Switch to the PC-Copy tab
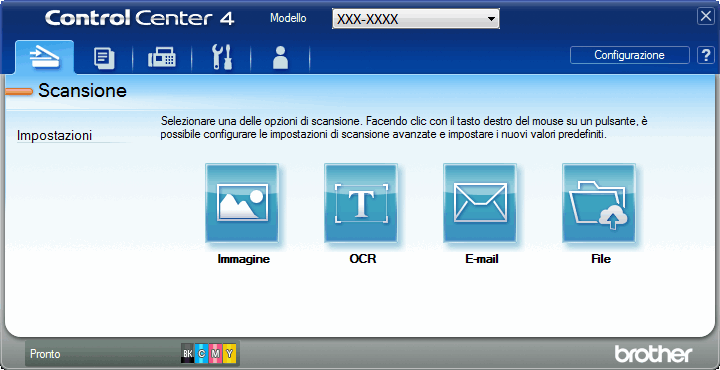This screenshot has width=720, height=370. coord(104,59)
